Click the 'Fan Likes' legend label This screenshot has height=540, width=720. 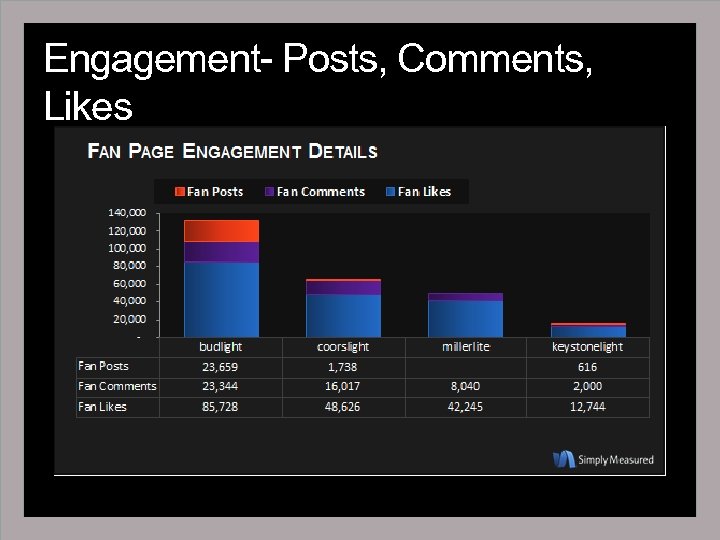424,191
